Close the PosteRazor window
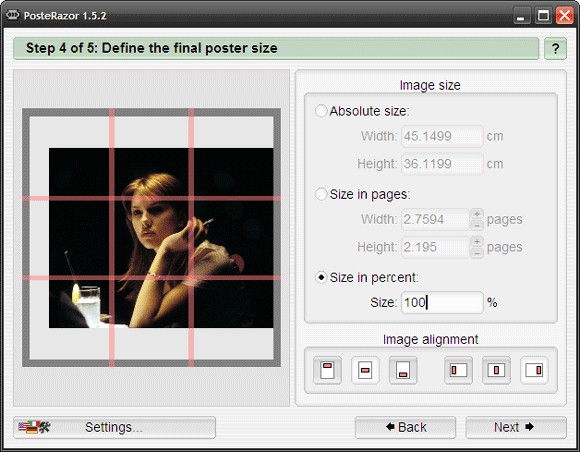Screen dimensions: 580x452 point(564,16)
